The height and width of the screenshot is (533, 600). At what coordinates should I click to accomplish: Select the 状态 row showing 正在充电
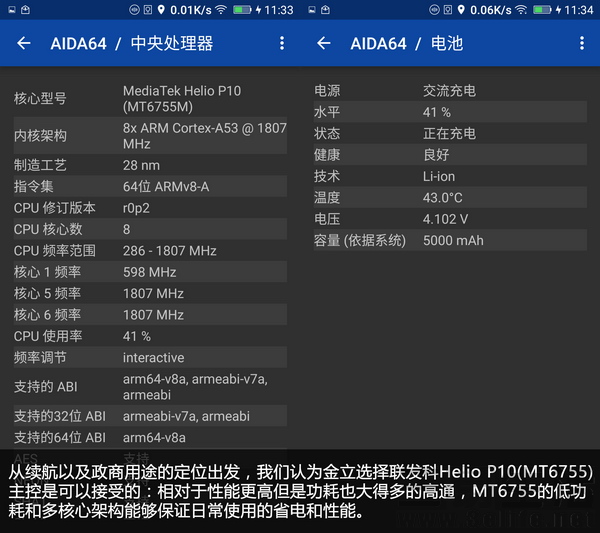(450, 134)
